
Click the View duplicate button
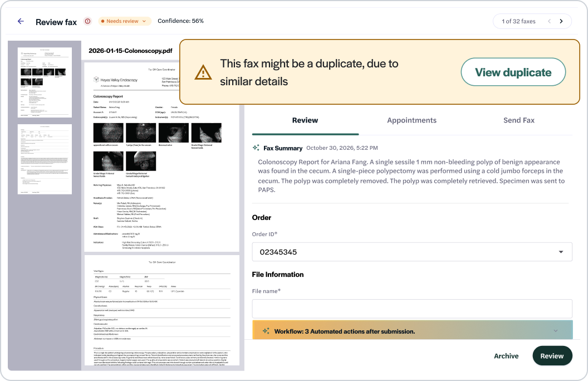513,72
